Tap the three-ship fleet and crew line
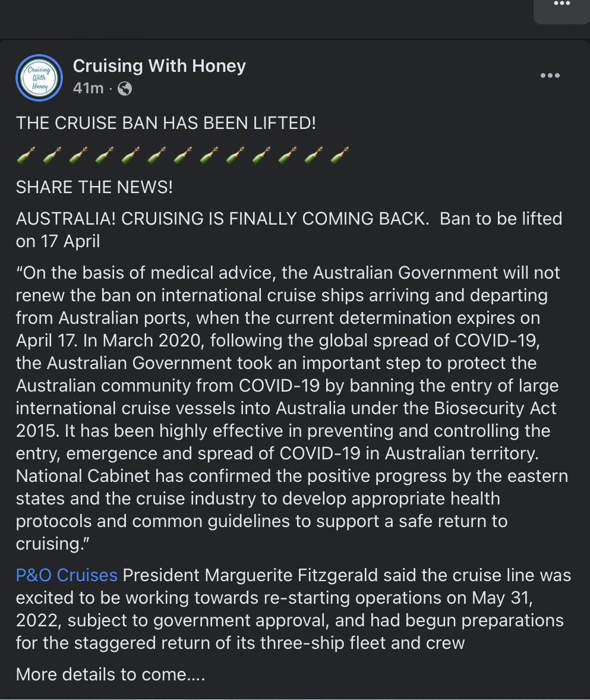This screenshot has height=700, width=590. (240, 643)
